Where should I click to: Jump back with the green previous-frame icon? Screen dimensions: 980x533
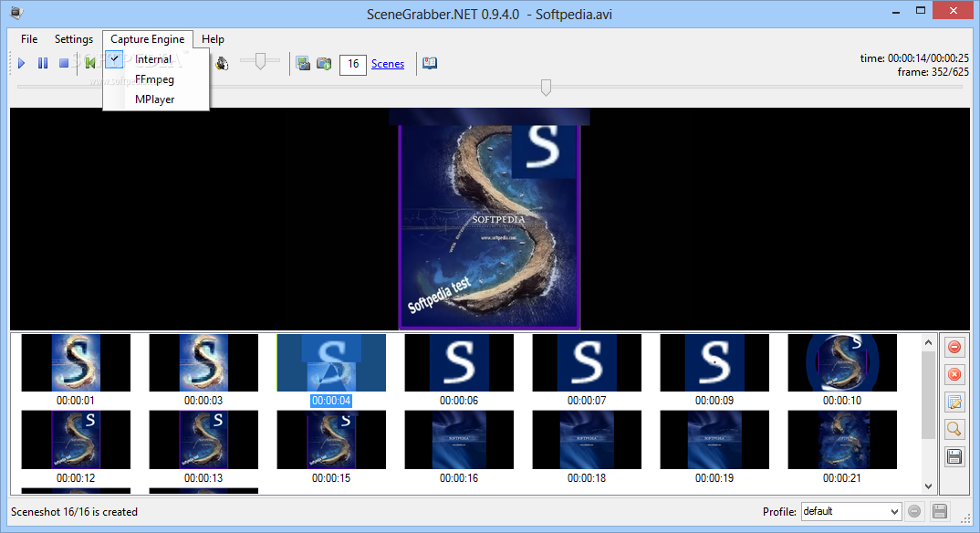[90, 62]
